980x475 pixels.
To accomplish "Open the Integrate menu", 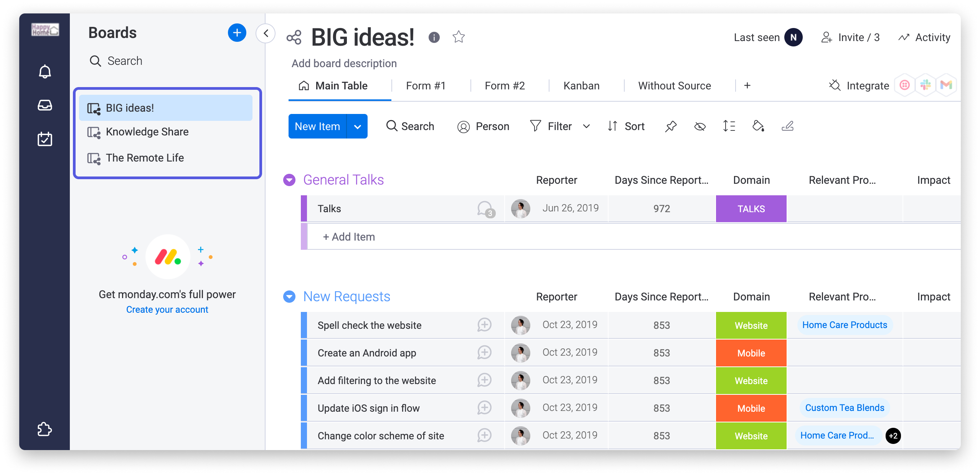I will coord(859,86).
